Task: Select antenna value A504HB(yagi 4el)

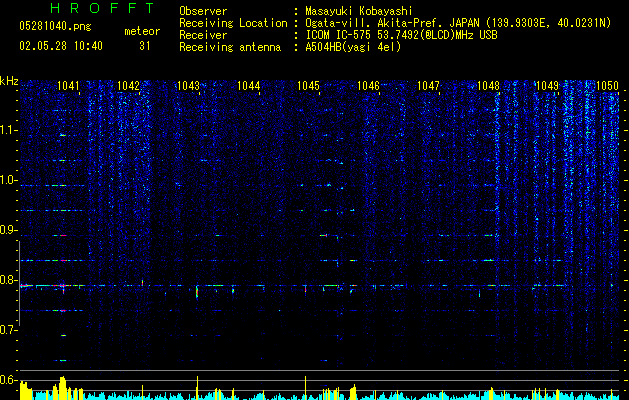Action: click(x=353, y=47)
